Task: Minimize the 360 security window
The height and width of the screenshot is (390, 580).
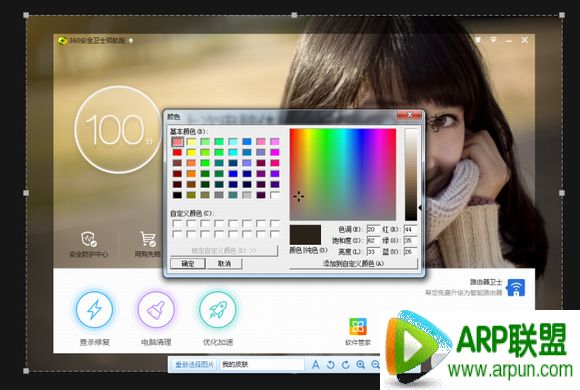Action: [509, 40]
